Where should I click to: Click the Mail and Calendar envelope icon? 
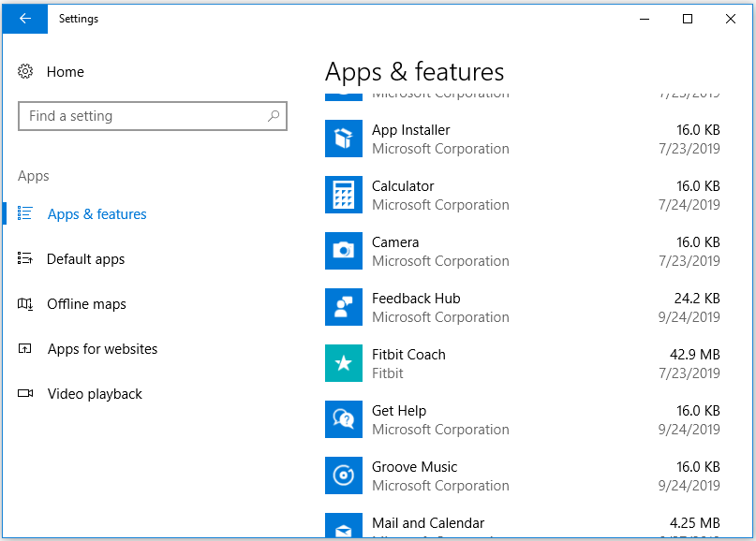click(x=343, y=525)
